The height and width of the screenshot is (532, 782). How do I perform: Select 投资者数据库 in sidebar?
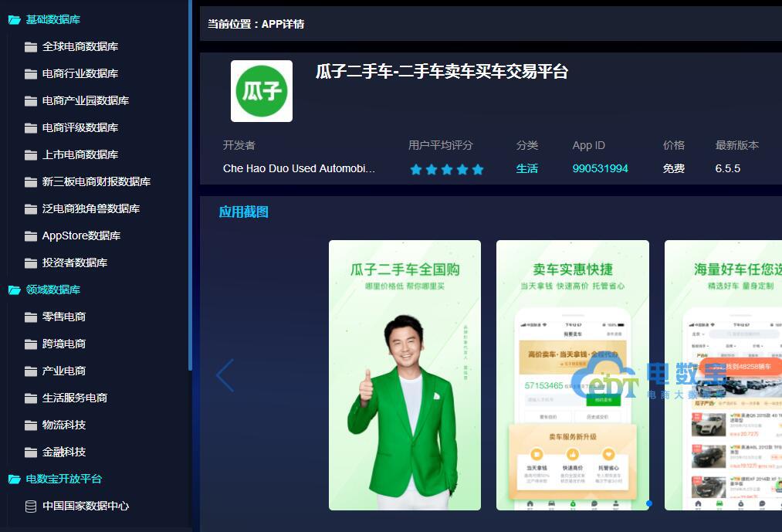pyautogui.click(x=75, y=263)
